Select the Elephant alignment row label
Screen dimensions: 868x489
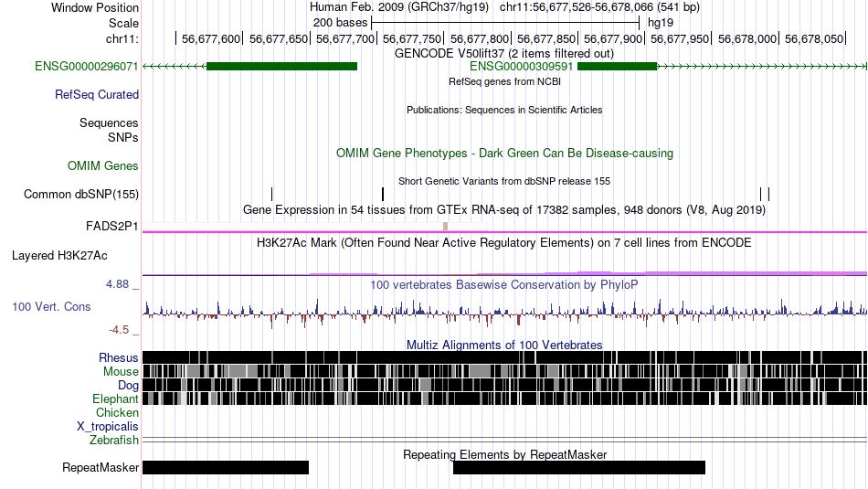coord(115,399)
